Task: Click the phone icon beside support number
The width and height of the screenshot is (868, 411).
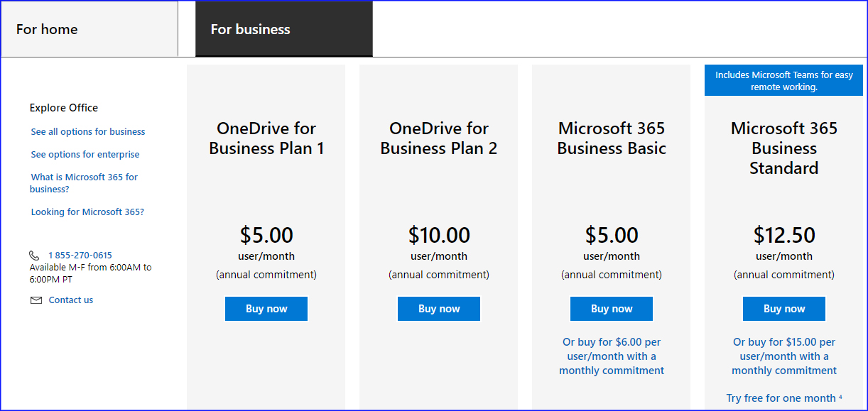Action: coord(34,256)
